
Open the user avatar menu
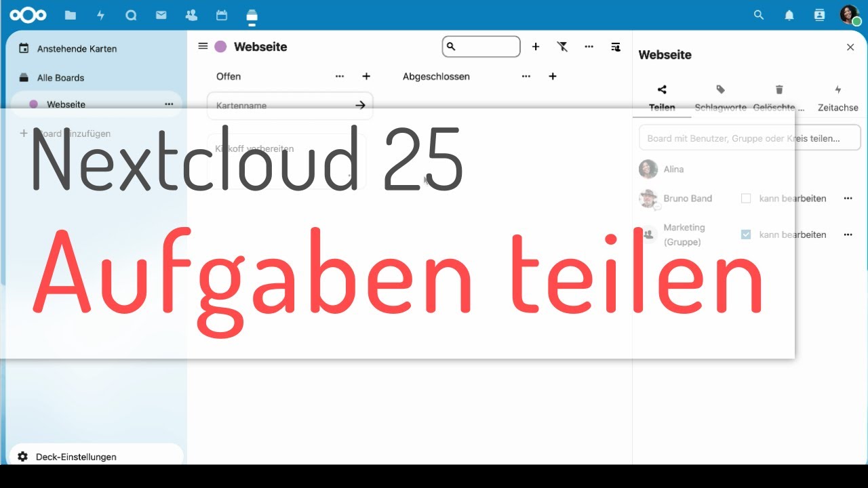point(850,15)
